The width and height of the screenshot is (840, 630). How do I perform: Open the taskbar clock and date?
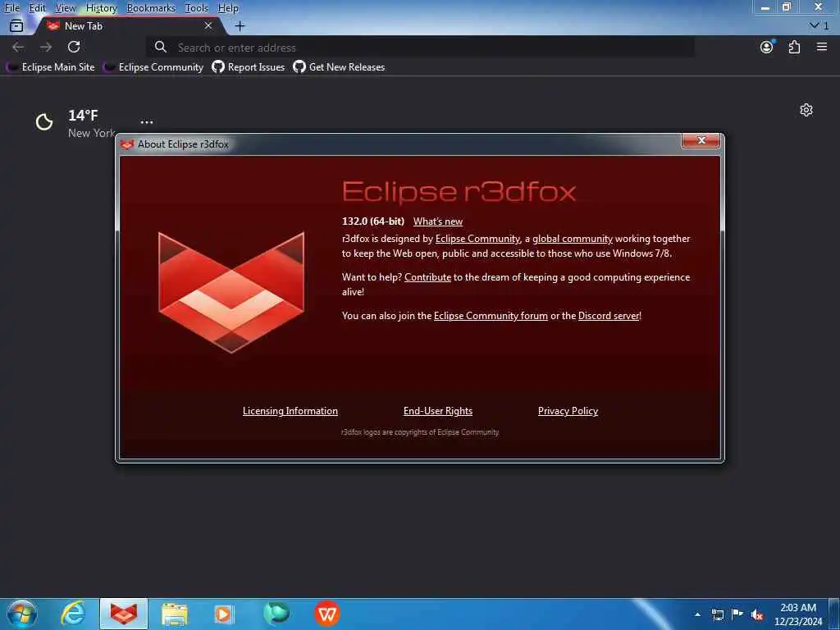tap(797, 614)
